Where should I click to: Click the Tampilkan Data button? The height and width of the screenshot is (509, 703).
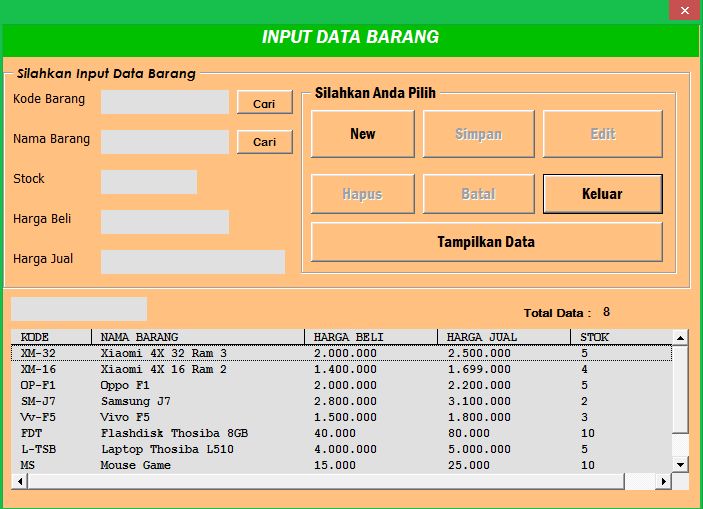[x=486, y=242]
